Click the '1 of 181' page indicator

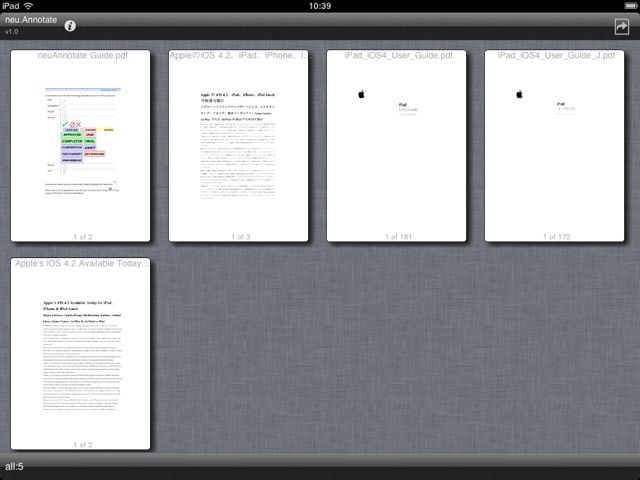point(398,237)
